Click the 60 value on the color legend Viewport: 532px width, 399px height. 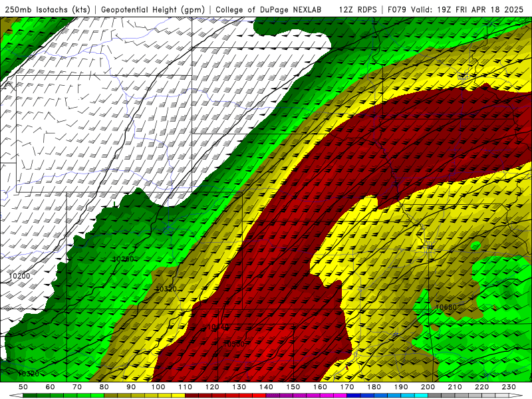click(51, 387)
